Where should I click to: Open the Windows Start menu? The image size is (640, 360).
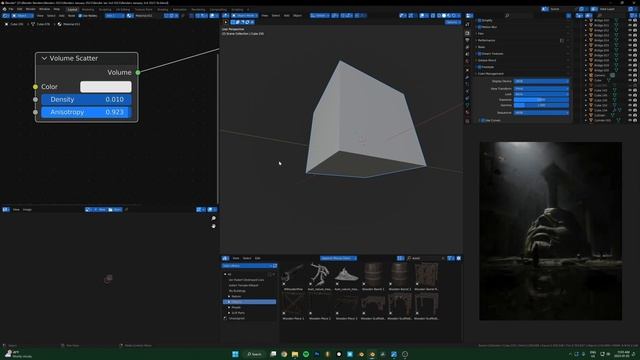(235, 354)
